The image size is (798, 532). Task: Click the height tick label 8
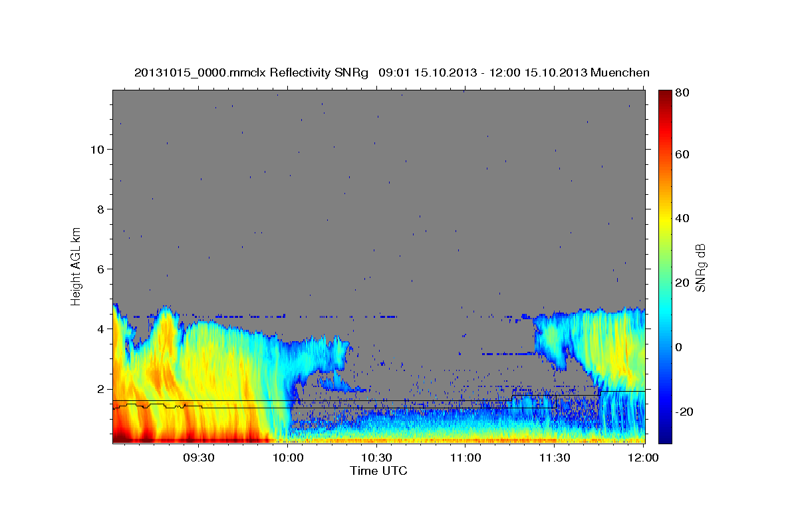102,209
